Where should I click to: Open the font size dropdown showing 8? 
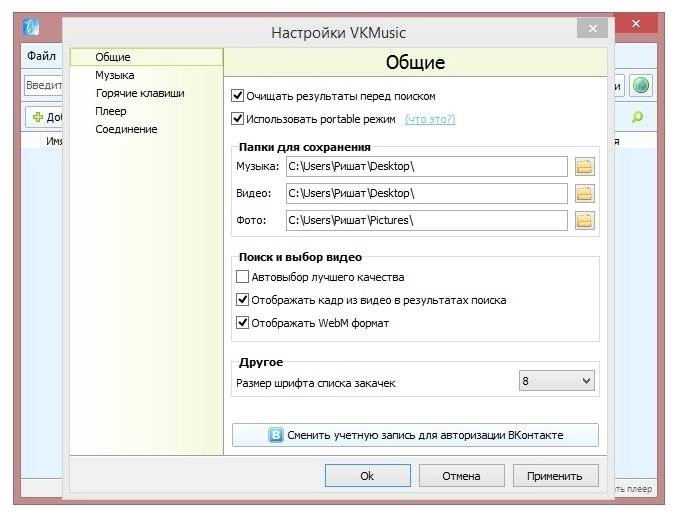(x=557, y=381)
